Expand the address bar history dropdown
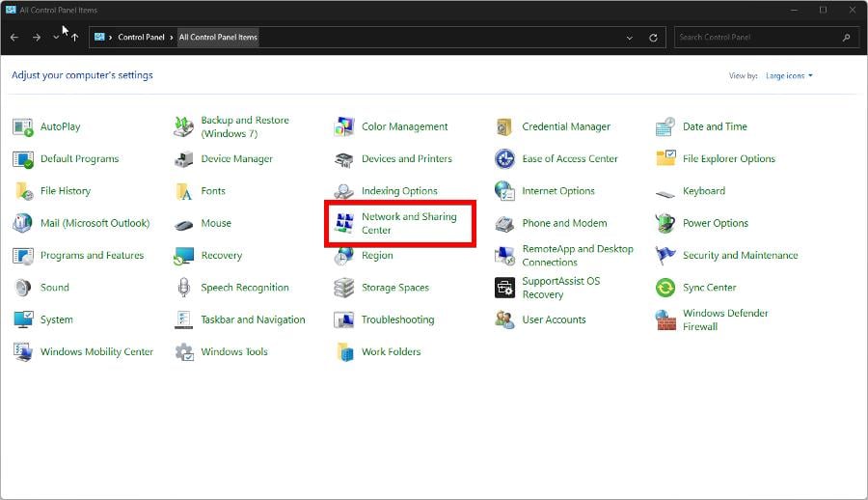This screenshot has height=500, width=868. click(x=630, y=38)
